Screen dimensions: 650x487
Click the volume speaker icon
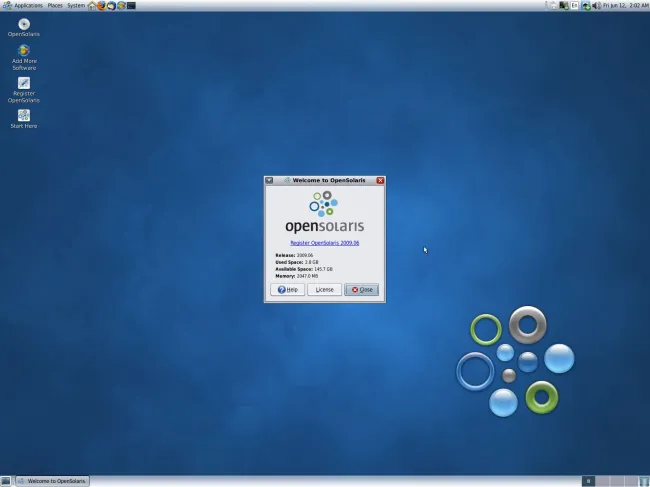coord(597,5)
